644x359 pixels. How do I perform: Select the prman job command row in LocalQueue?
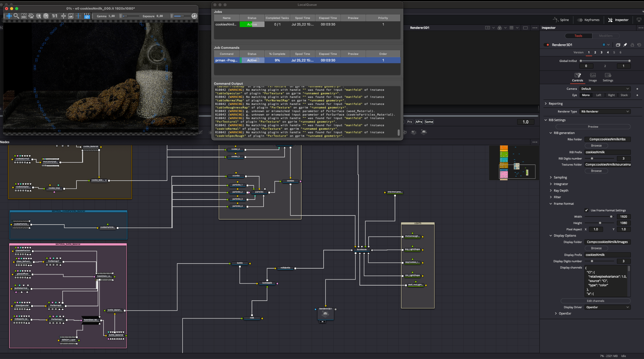307,60
